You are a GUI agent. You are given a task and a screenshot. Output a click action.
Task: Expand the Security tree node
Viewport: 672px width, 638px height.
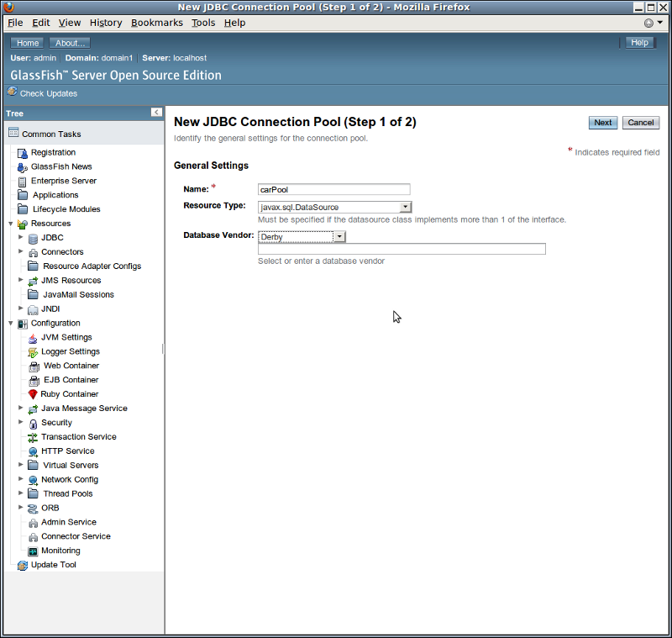click(x=20, y=421)
